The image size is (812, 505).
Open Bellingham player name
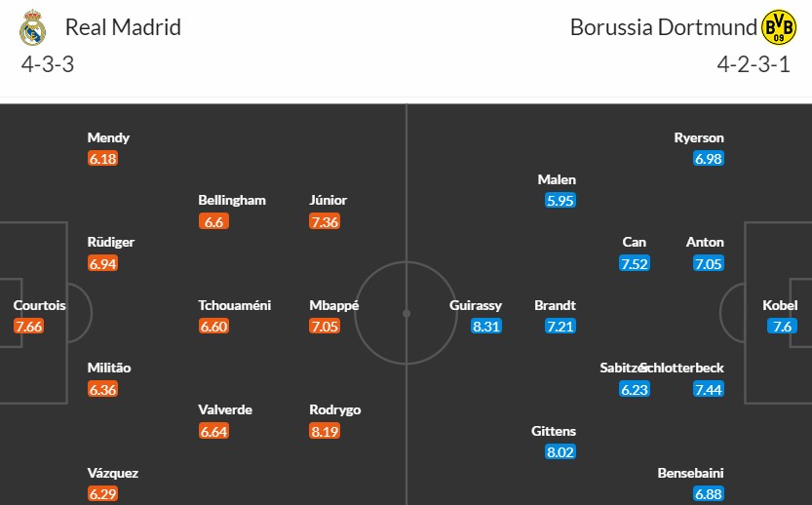(x=232, y=201)
